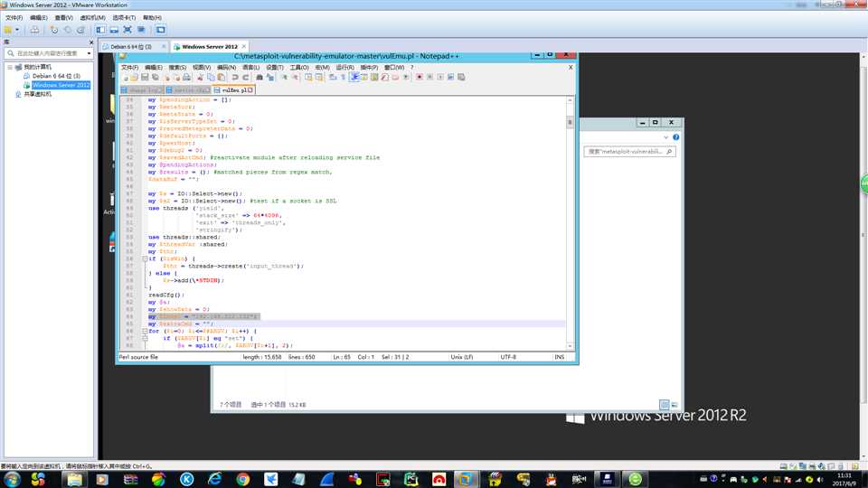Click the Notepad++ open file icon
This screenshot has width=868, height=488.
pyautogui.click(x=134, y=77)
